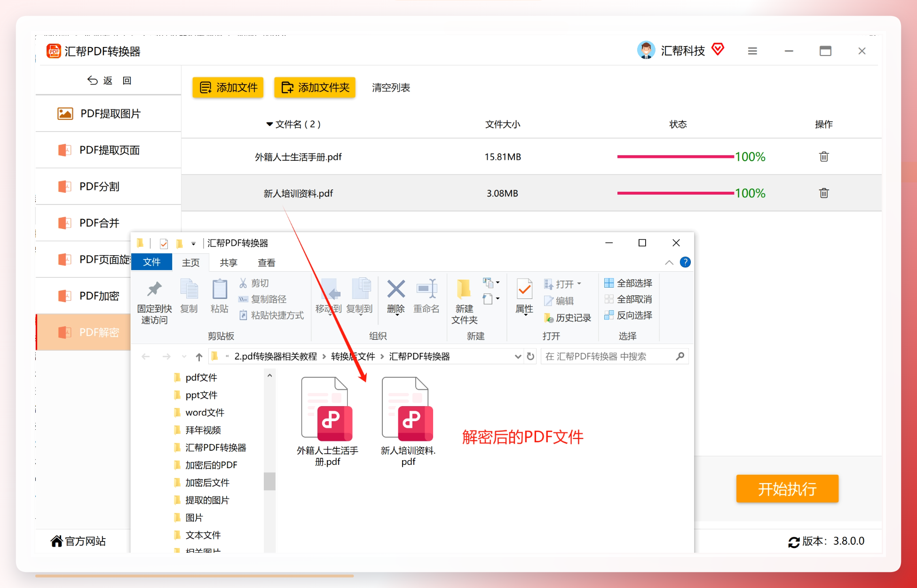Select PDF分割 in sidebar
This screenshot has height=588, width=917.
(108, 187)
